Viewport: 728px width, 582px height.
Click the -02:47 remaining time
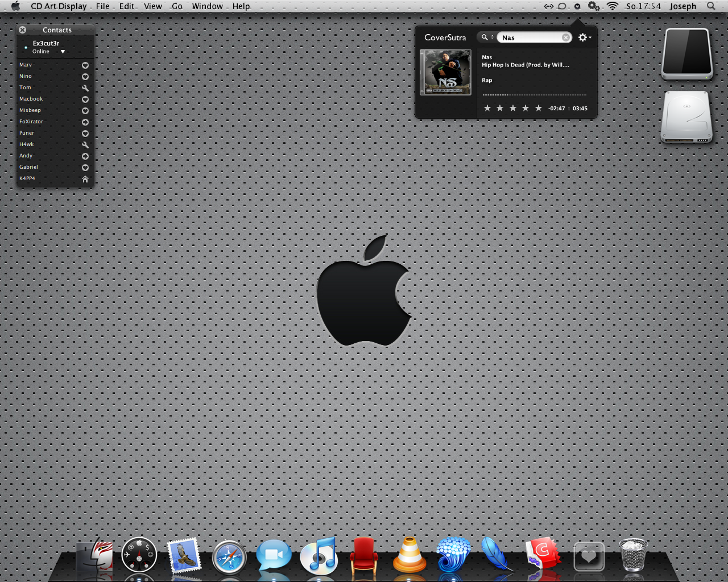557,109
